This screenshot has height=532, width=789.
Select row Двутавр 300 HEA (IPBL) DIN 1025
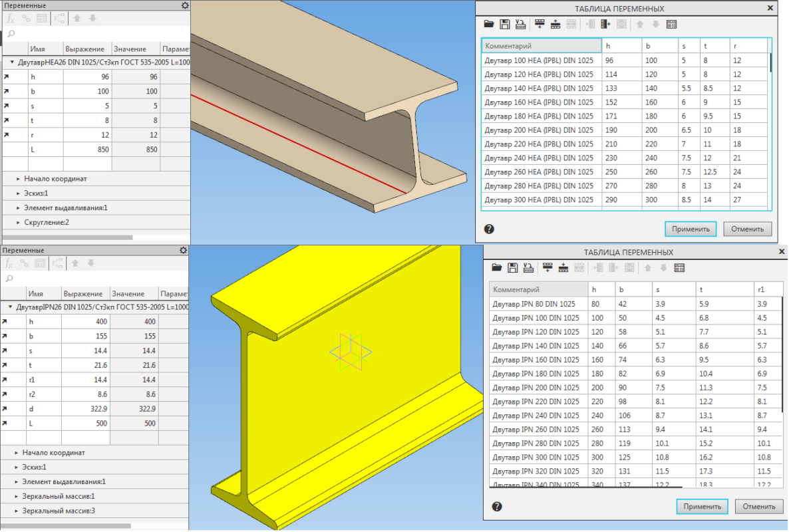(625, 200)
